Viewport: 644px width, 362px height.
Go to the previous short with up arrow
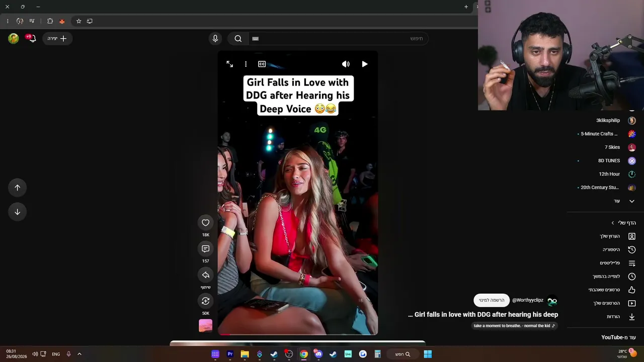[17, 188]
